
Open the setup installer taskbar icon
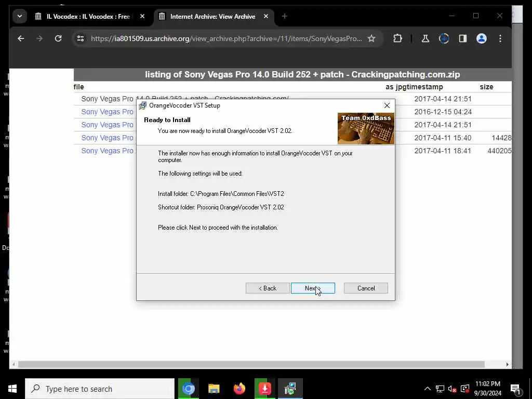(290, 389)
